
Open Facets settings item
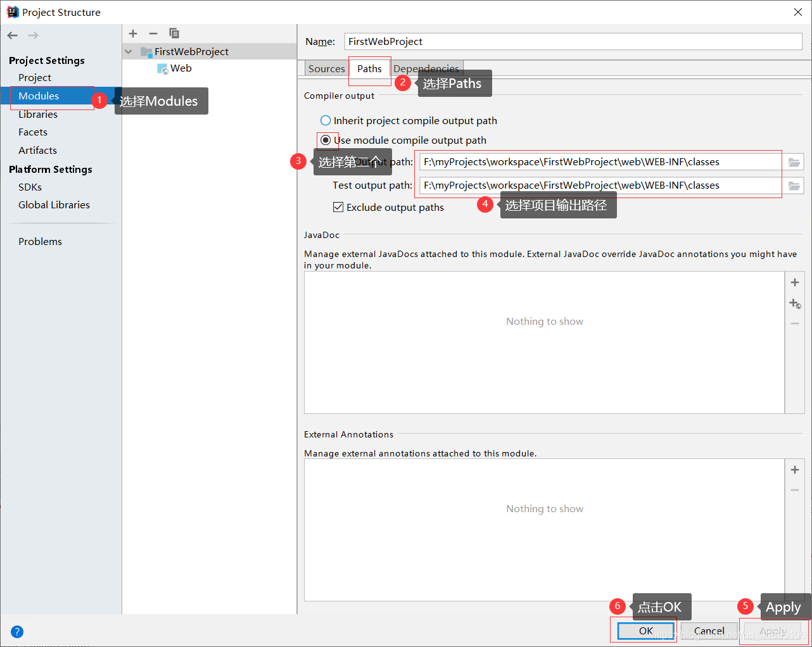click(x=33, y=132)
